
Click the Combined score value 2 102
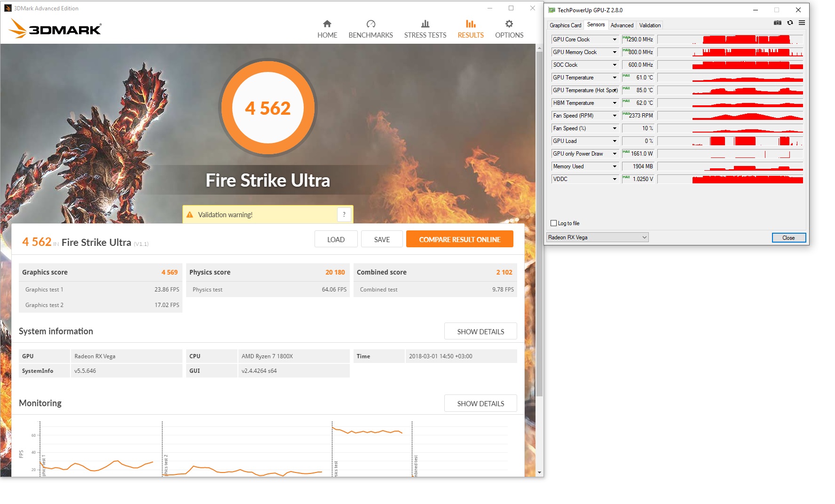[504, 272]
